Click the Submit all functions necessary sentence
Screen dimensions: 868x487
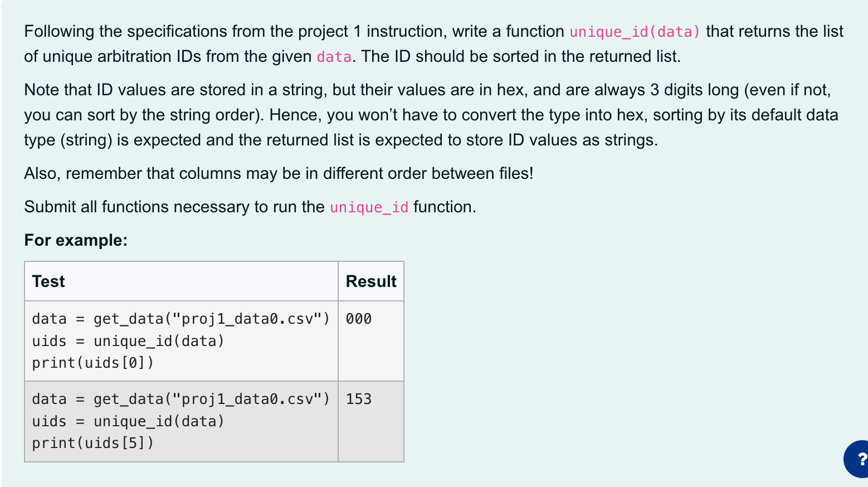pyautogui.click(x=250, y=207)
